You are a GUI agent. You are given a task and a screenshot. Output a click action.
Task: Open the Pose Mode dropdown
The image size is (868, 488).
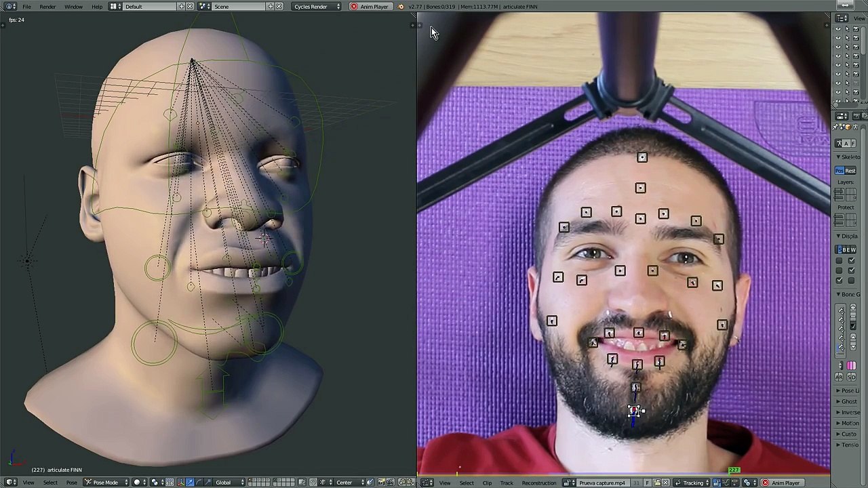pyautogui.click(x=107, y=482)
